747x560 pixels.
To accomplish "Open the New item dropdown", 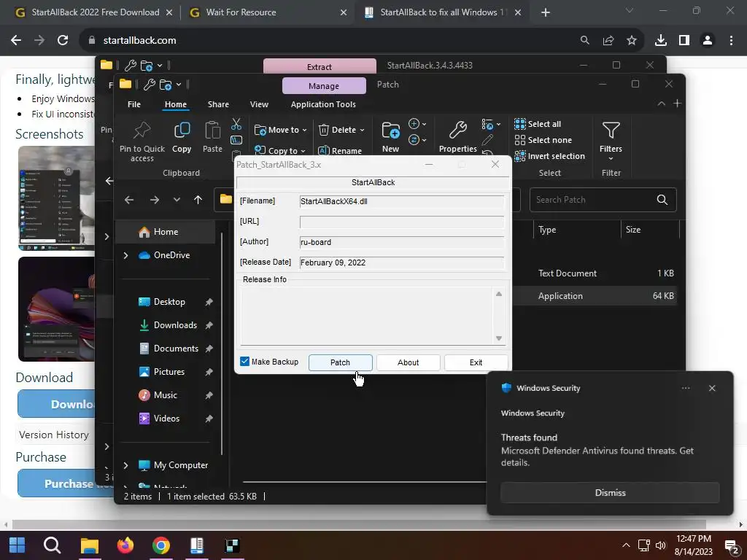I will tap(417, 124).
